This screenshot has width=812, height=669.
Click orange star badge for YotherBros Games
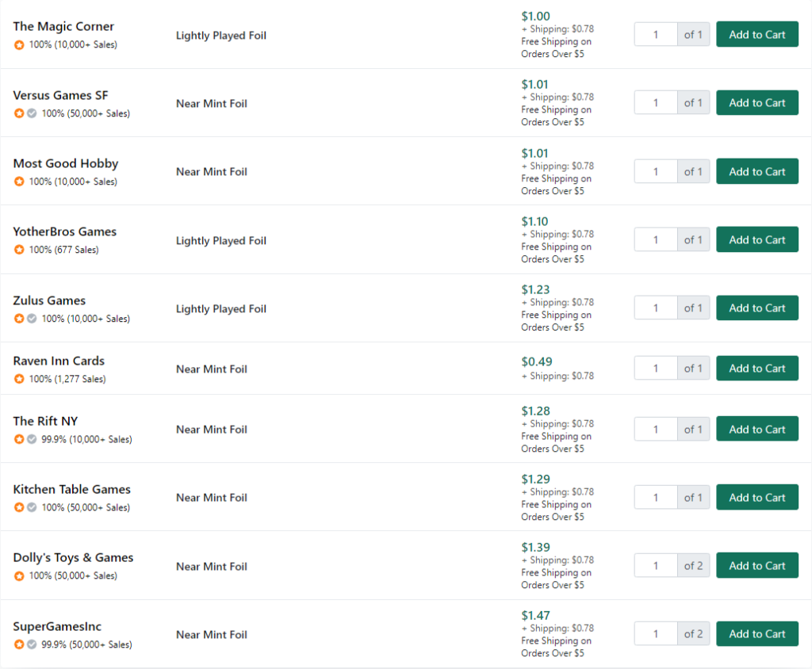pyautogui.click(x=19, y=250)
